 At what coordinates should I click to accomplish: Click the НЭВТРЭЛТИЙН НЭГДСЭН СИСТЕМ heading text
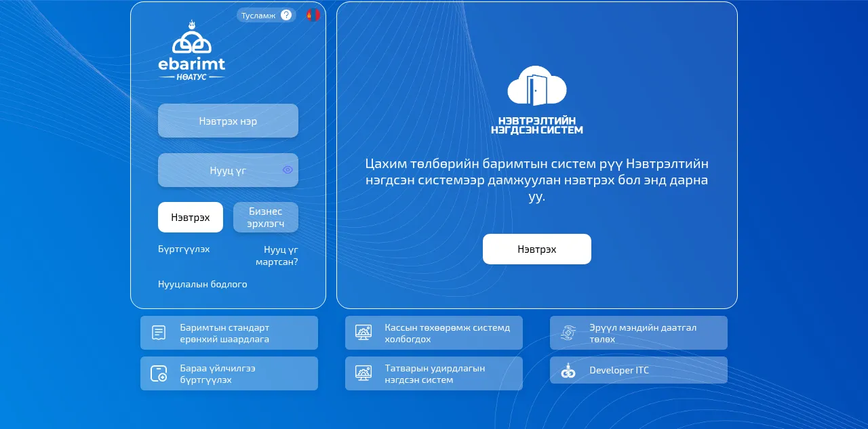537,125
